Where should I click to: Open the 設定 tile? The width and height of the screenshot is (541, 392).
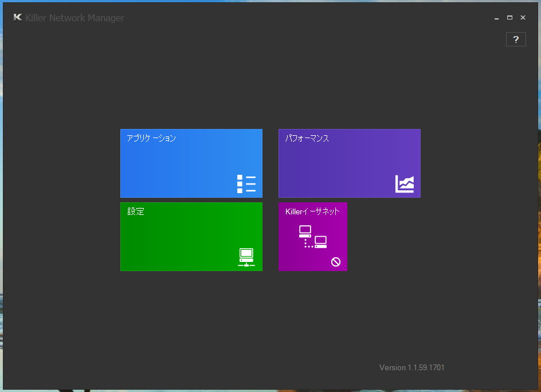pos(191,237)
